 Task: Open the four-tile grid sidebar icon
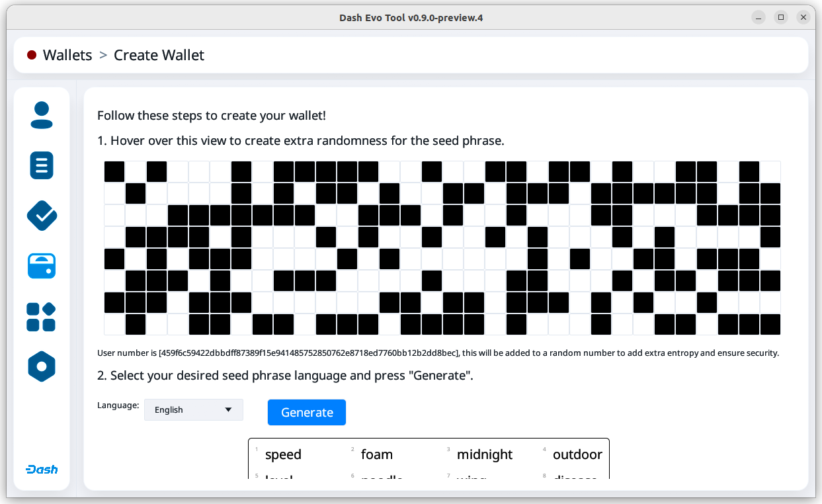tap(42, 317)
